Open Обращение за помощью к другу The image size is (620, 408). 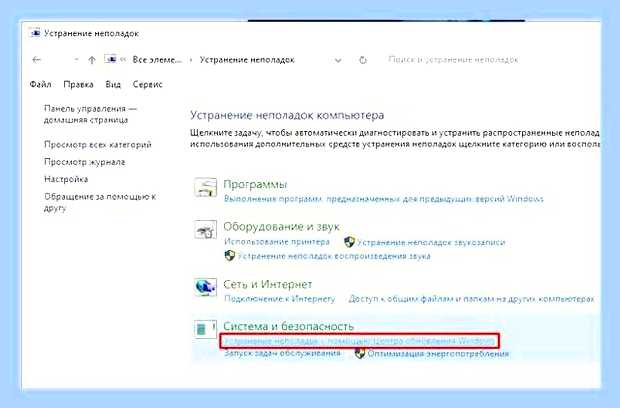100,202
